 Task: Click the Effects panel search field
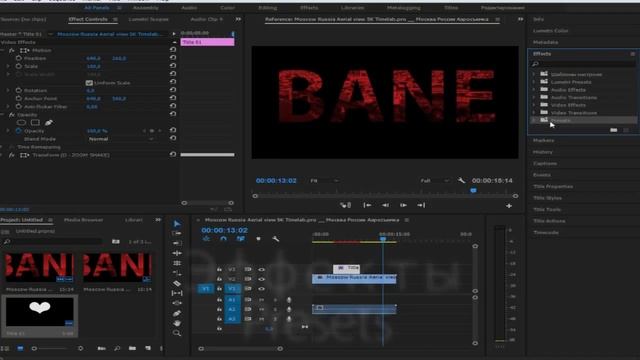tap(584, 64)
